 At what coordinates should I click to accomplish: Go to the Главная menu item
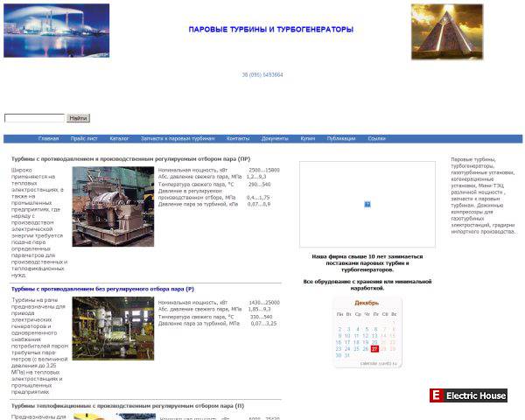(x=49, y=138)
